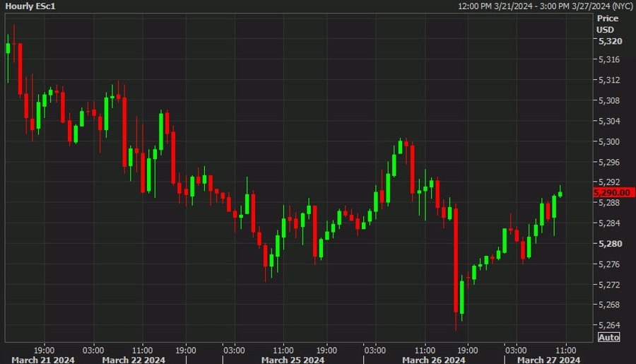Click the final 11:00 time label on axis

[x=566, y=350]
